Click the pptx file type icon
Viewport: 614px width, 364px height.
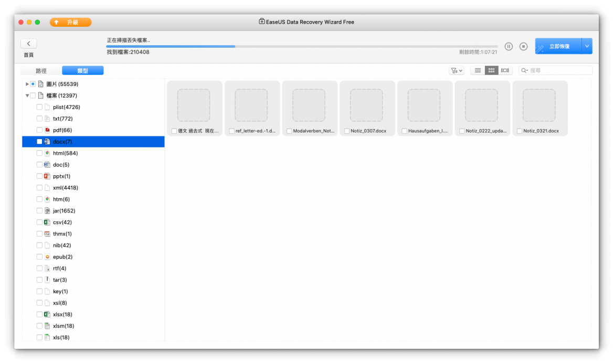[x=47, y=176]
